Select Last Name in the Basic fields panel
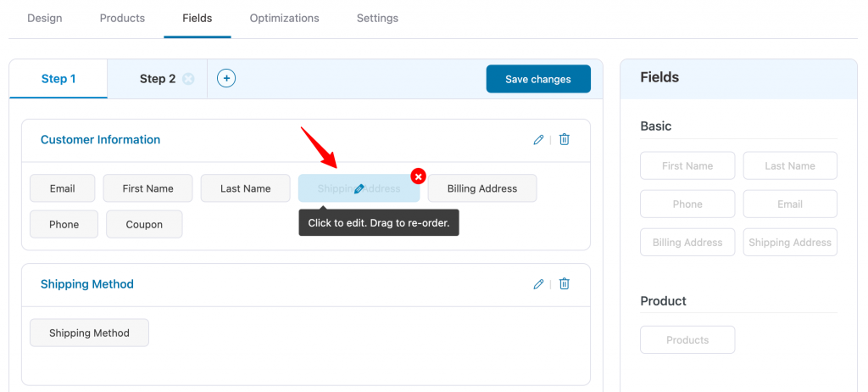The image size is (868, 392). click(790, 165)
